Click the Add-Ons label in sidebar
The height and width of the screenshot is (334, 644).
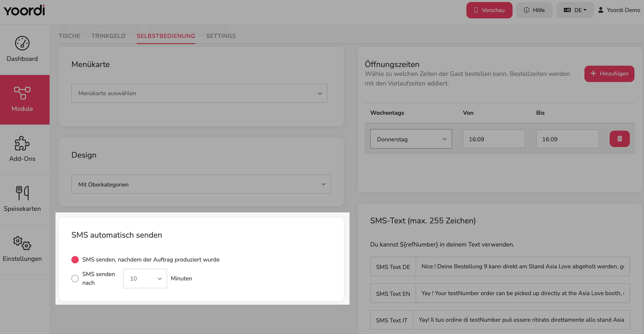(22, 159)
